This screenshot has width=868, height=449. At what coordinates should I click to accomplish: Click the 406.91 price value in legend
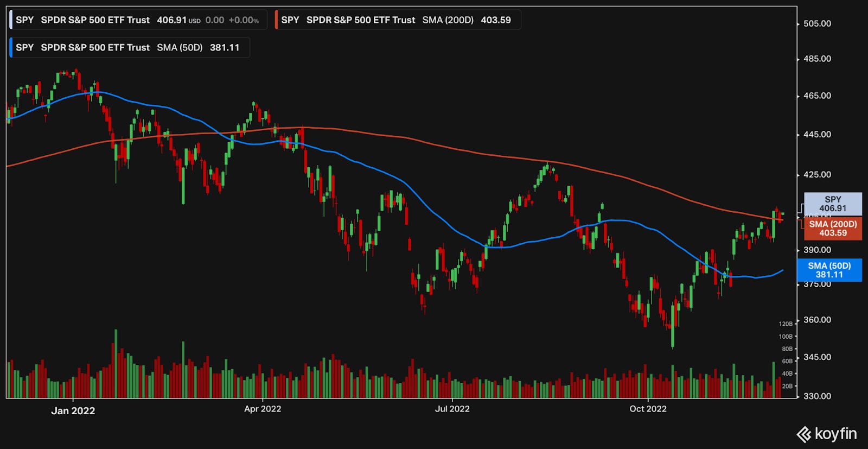point(172,20)
